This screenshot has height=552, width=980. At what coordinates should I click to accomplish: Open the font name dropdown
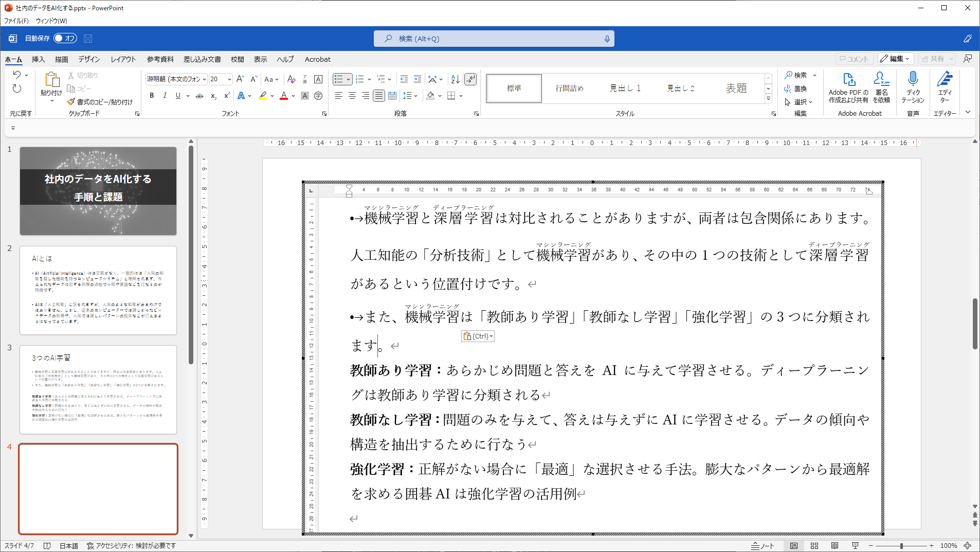coord(205,79)
